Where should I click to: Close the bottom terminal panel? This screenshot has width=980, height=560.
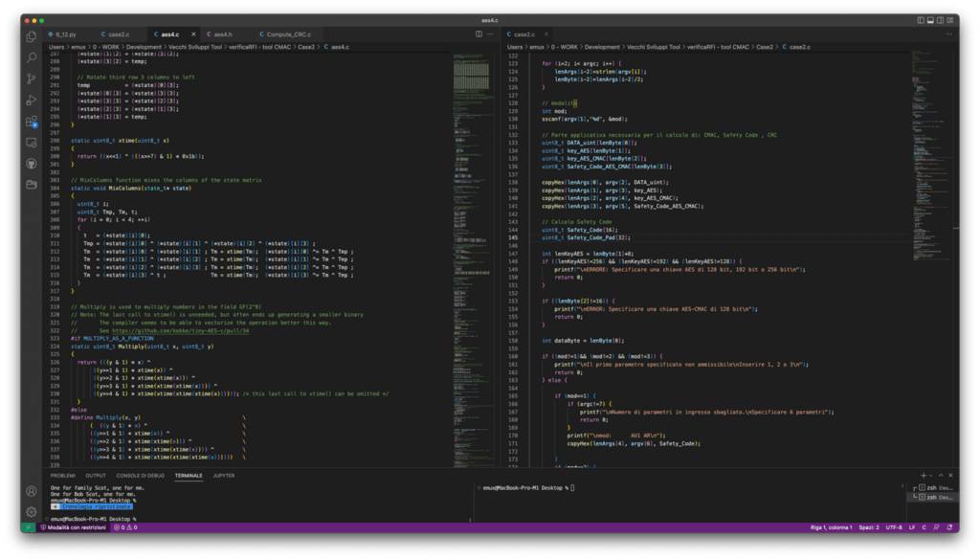point(950,476)
